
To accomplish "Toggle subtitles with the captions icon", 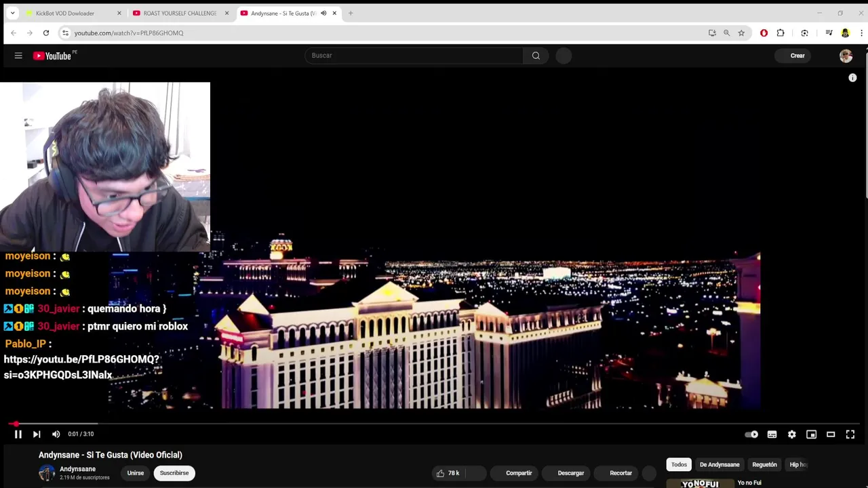I will (x=772, y=434).
